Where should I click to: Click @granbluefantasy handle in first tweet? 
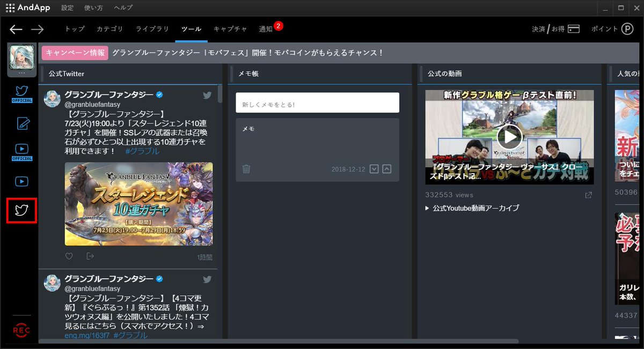click(x=92, y=105)
